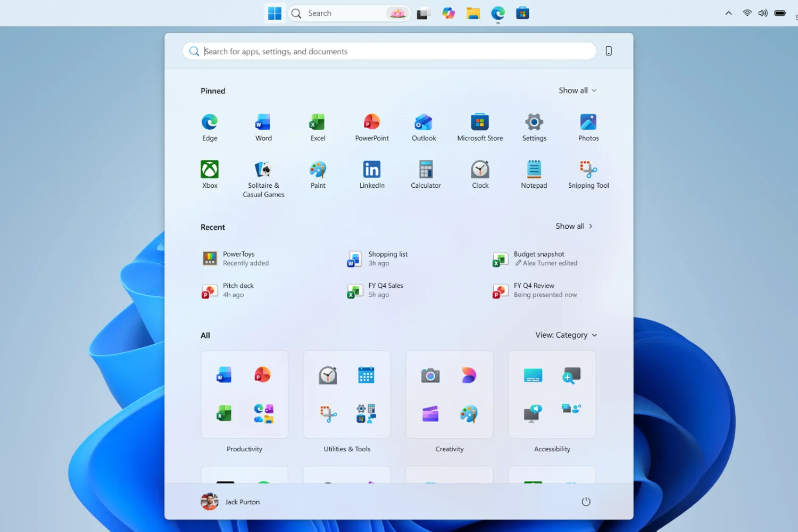Open the Pitch deck recent presentation
Viewport: 798px width, 532px height.
228,290
